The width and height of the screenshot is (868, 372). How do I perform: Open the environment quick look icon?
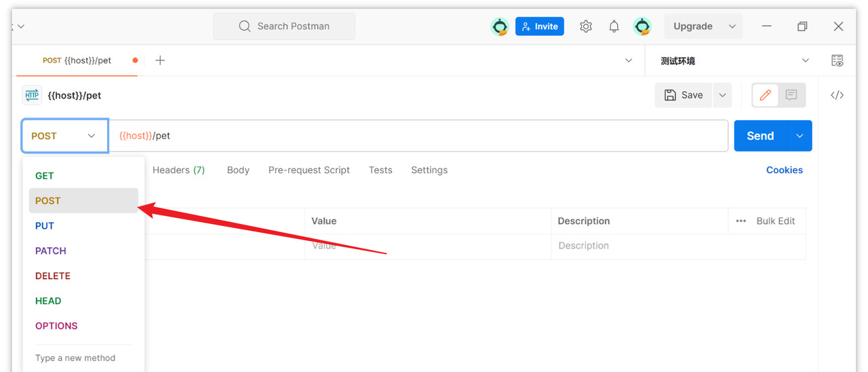[837, 60]
